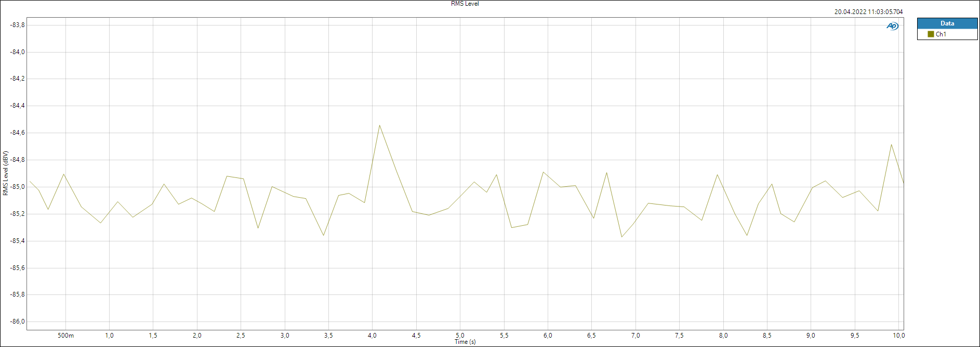Click the 5,0 x-axis tick label
The height and width of the screenshot is (347, 980).
(460, 336)
